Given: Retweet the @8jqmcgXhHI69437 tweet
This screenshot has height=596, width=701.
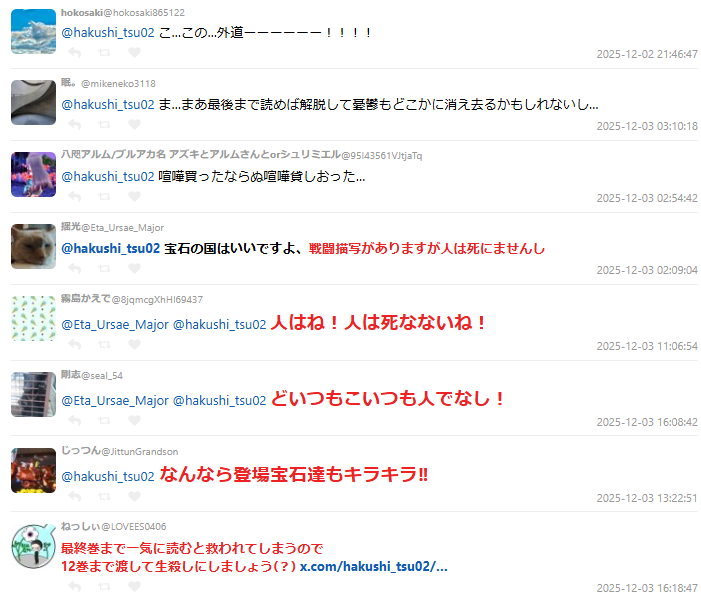Looking at the screenshot, I should [x=105, y=344].
